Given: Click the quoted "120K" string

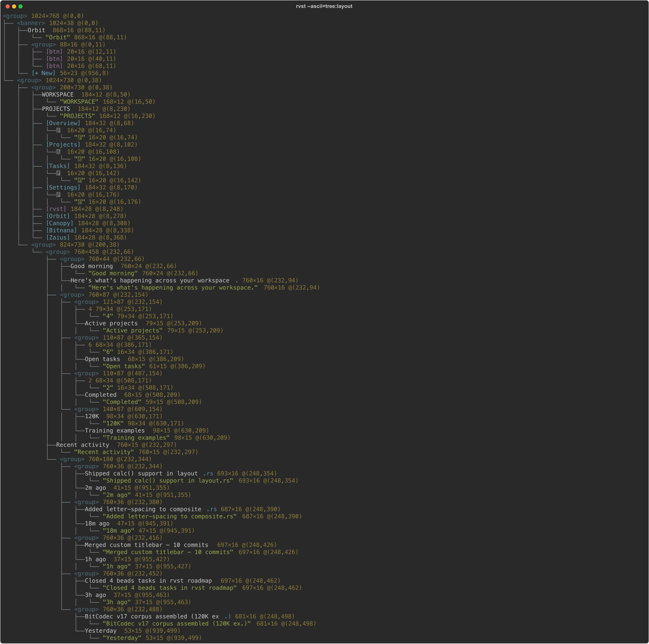Looking at the screenshot, I should [113, 424].
